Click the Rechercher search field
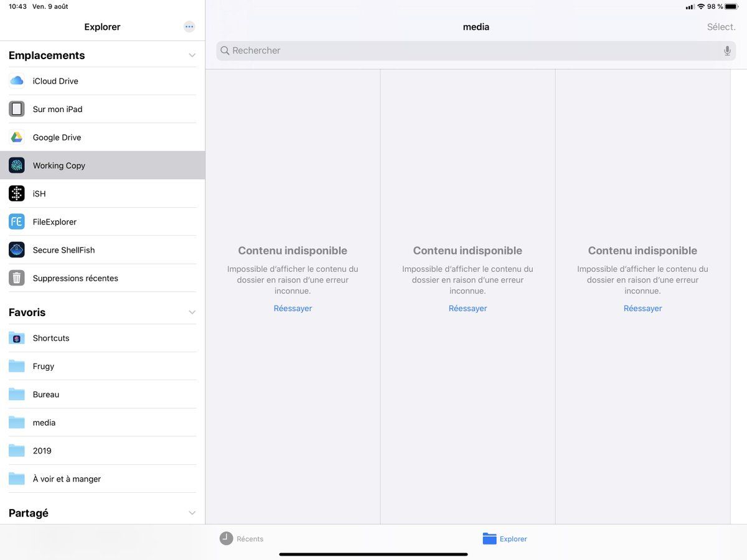The image size is (747, 560). point(473,51)
